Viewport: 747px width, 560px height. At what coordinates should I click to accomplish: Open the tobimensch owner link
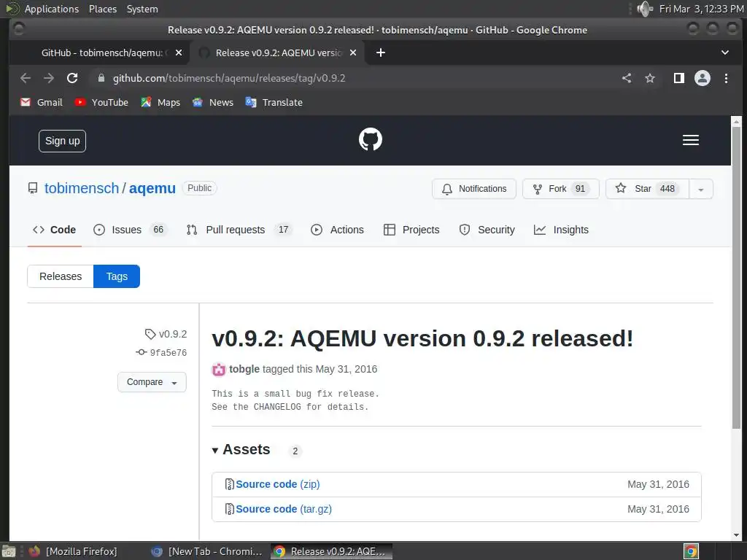click(82, 188)
